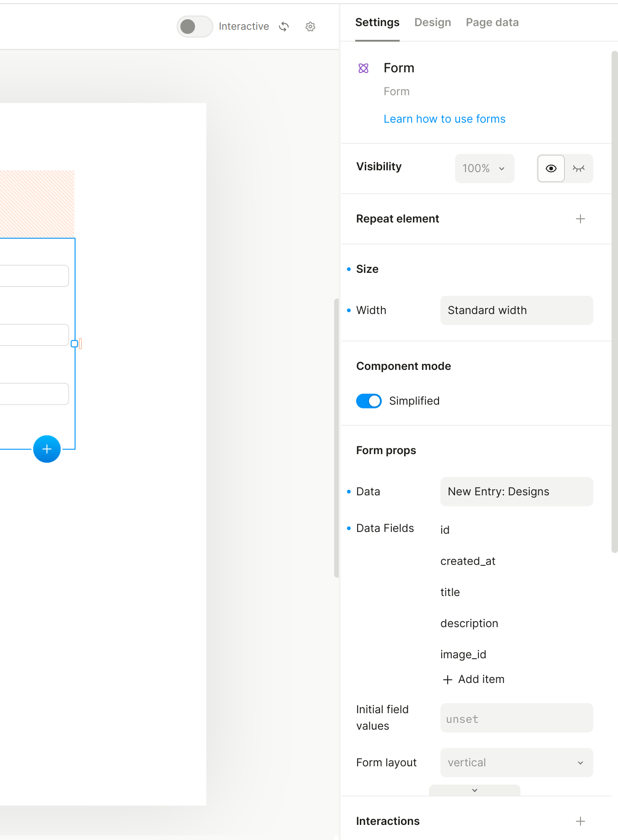Click the New Entry: Designs data field
Viewport: 618px width, 840px height.
click(x=516, y=492)
